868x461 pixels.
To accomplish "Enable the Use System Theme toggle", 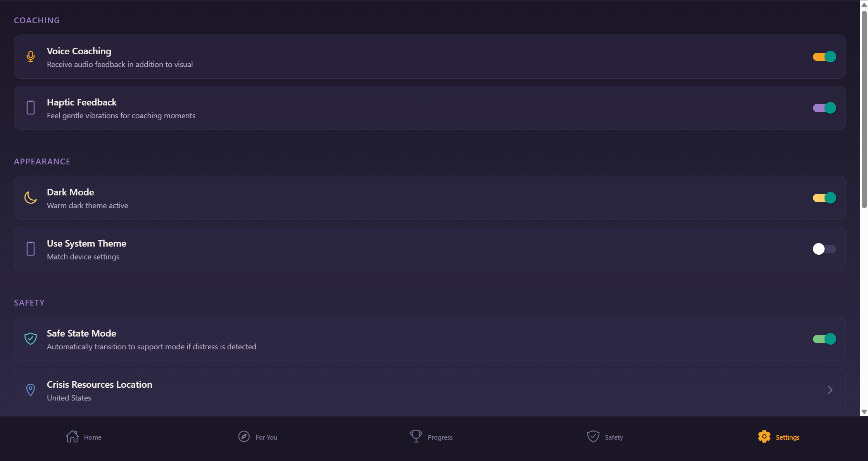I will [x=824, y=249].
